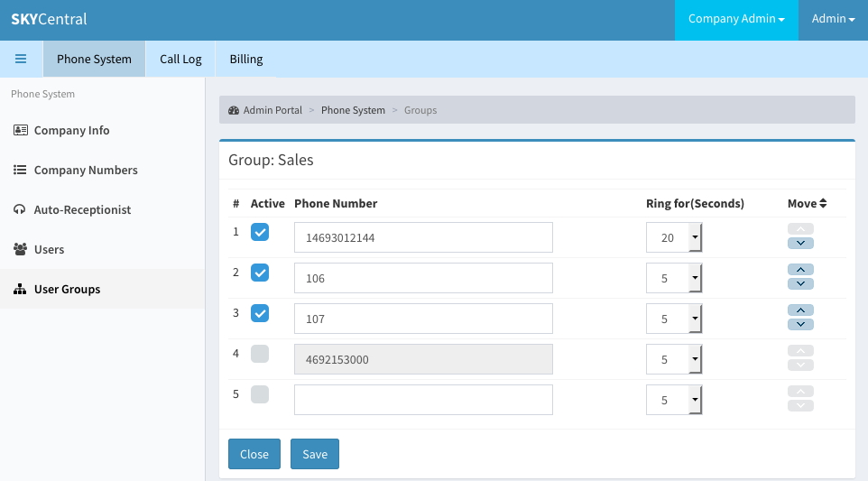Open ring seconds dropdown for 107

tap(674, 319)
